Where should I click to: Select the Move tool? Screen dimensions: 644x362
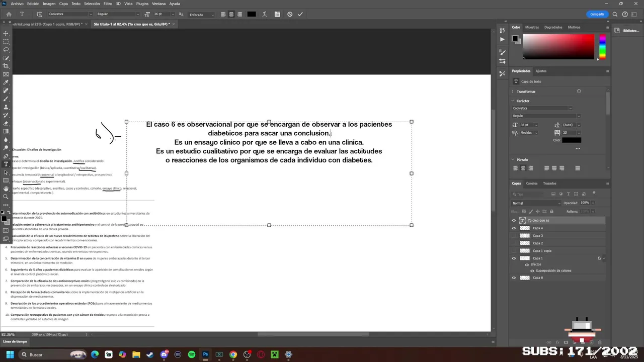click(x=6, y=33)
